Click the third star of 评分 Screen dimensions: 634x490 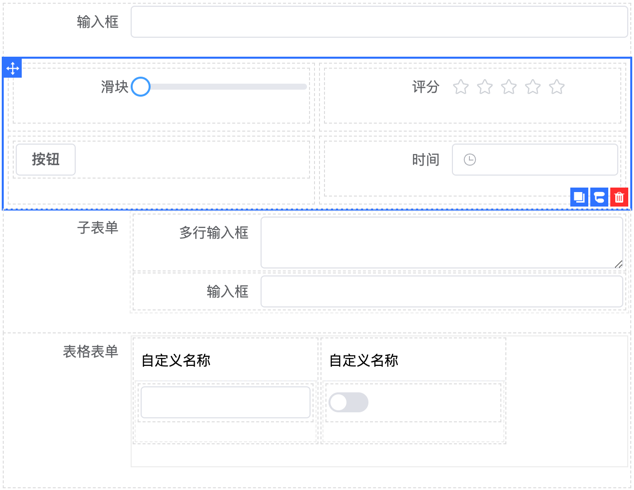click(x=509, y=87)
